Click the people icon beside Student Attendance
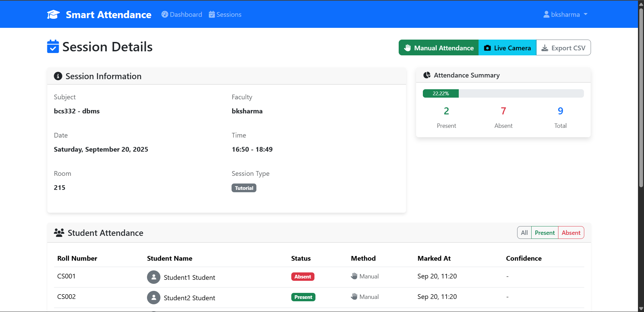644x312 pixels. [59, 232]
